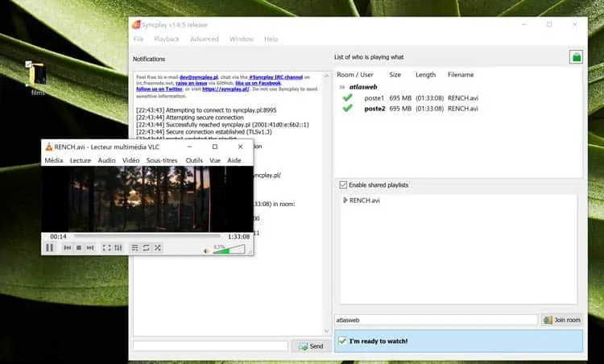This screenshot has height=364, width=604.
Task: Open Syncplay Playback menu
Action: [x=167, y=39]
